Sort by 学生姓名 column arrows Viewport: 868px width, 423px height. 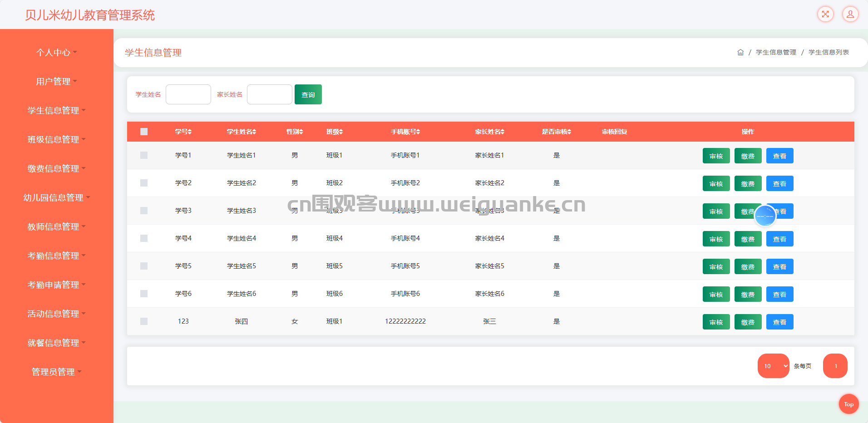point(254,132)
